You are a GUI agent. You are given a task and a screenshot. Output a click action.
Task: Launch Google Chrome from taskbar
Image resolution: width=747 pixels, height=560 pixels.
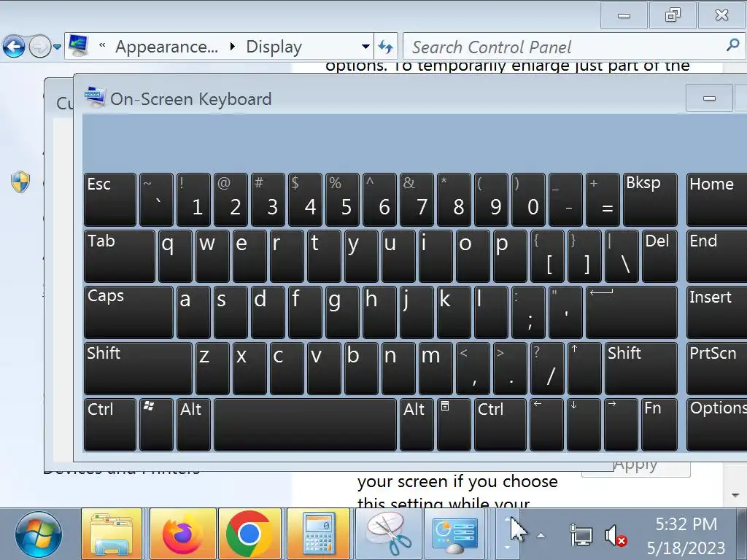pyautogui.click(x=249, y=534)
